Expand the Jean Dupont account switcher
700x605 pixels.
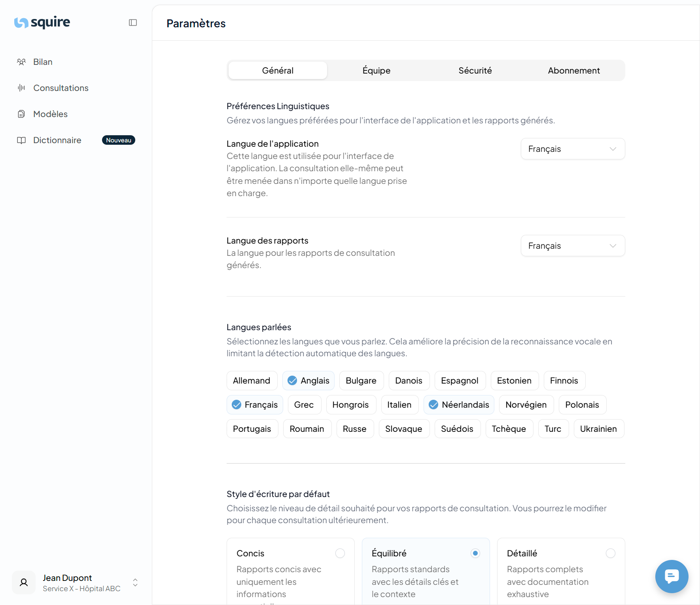tap(135, 582)
